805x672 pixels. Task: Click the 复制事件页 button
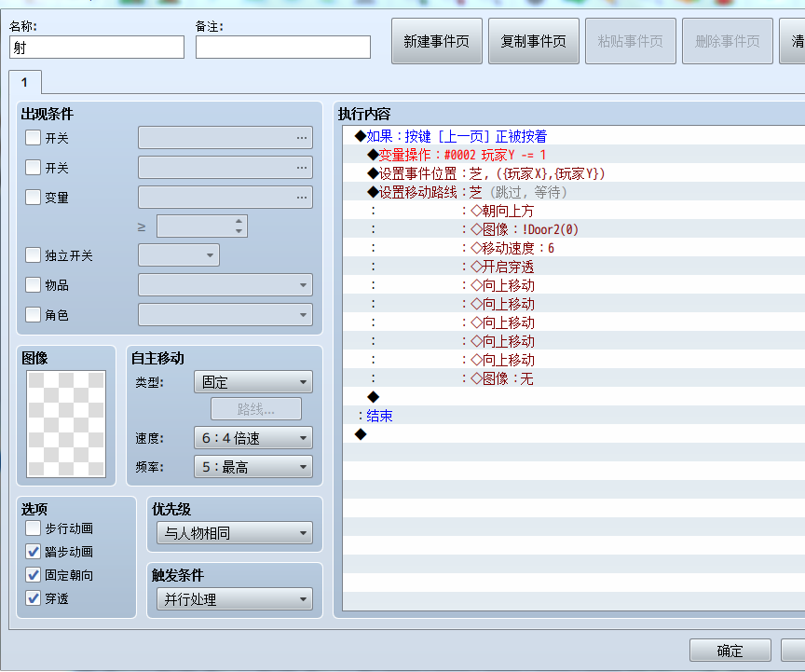coord(534,41)
